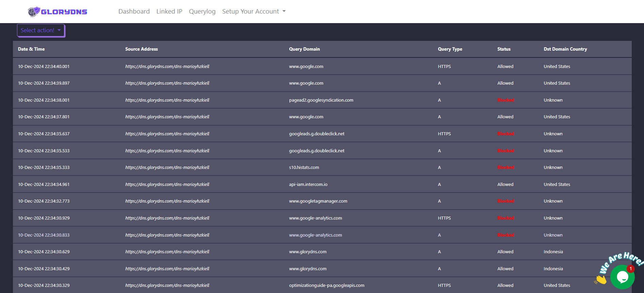This screenshot has height=293, width=644.
Task: Click United States in 22:34:40.001 row
Action: coord(557,67)
